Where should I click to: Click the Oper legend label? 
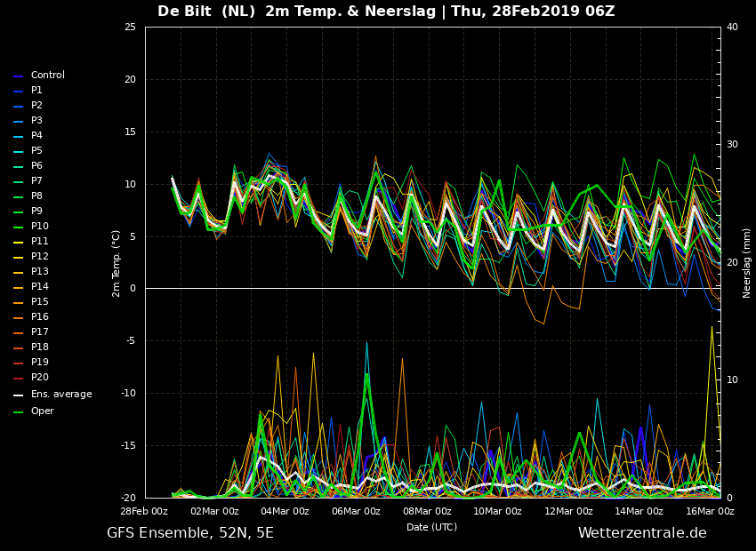point(43,411)
